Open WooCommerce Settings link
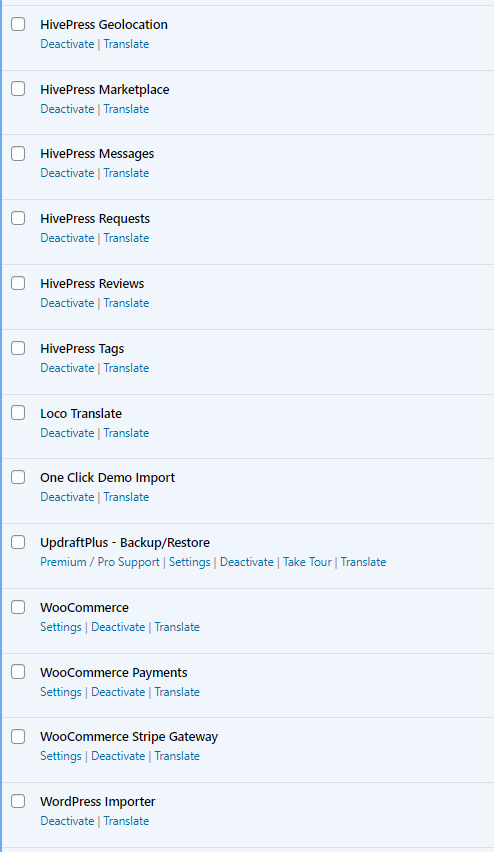Image resolution: width=494 pixels, height=852 pixels. click(61, 627)
